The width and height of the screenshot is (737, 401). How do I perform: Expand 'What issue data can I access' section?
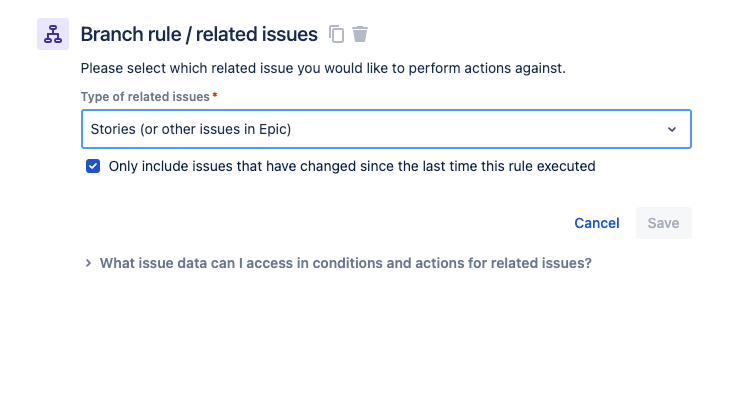(345, 263)
